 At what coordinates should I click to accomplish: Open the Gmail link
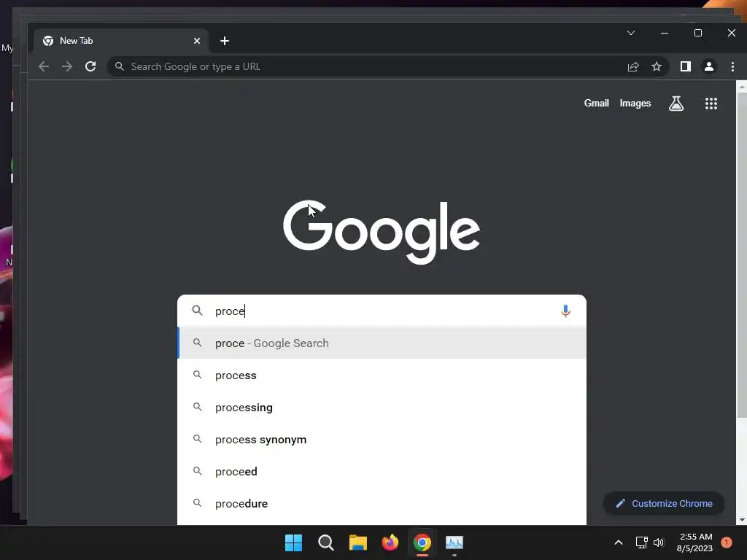click(x=597, y=104)
